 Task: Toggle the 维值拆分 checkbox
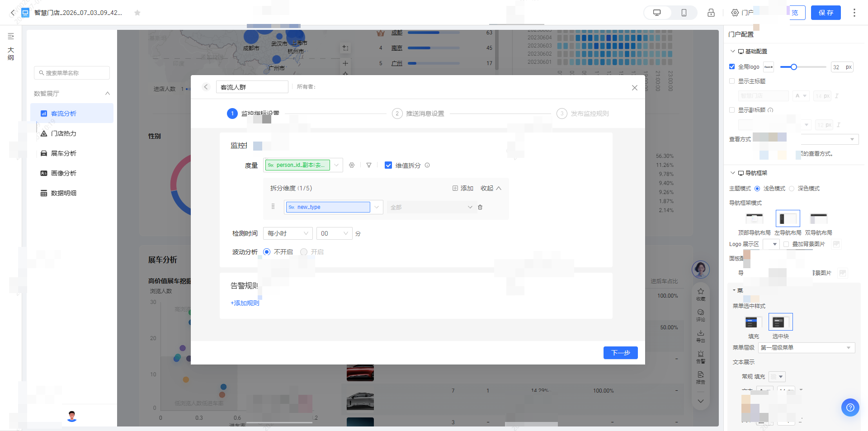click(388, 165)
